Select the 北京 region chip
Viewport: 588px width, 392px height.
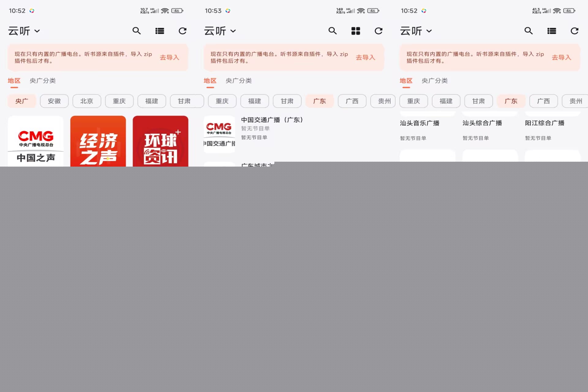click(x=87, y=101)
